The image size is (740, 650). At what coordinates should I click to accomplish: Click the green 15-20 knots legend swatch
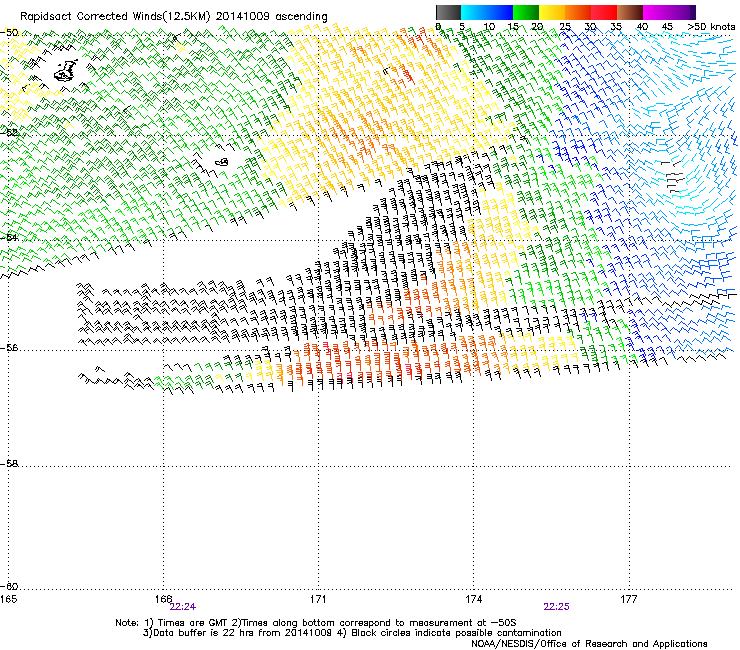(526, 12)
